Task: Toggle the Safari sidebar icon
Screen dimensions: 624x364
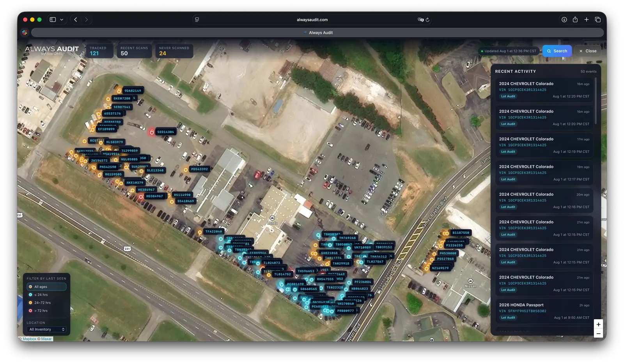Action: [53, 19]
